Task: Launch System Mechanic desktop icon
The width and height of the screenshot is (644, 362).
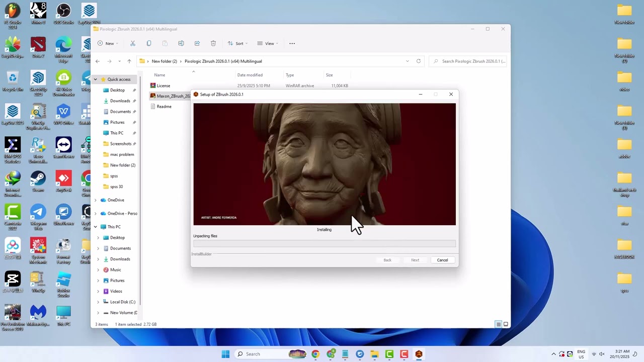Action: (x=38, y=251)
